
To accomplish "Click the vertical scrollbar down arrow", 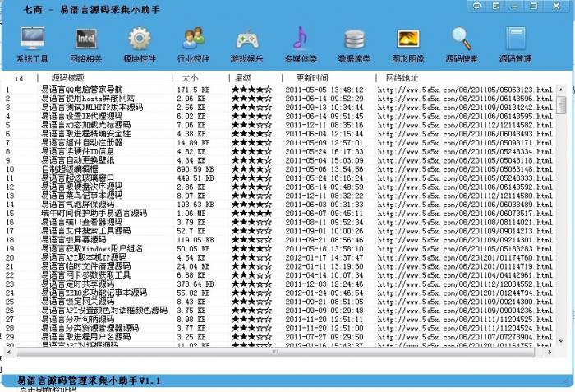I will click(561, 341).
